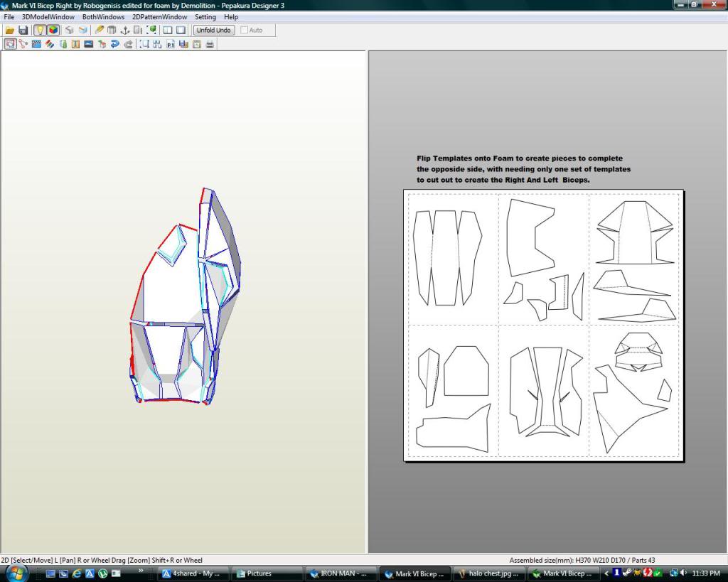The width and height of the screenshot is (728, 582).
Task: Open the BothWindows menu
Action: click(x=104, y=17)
